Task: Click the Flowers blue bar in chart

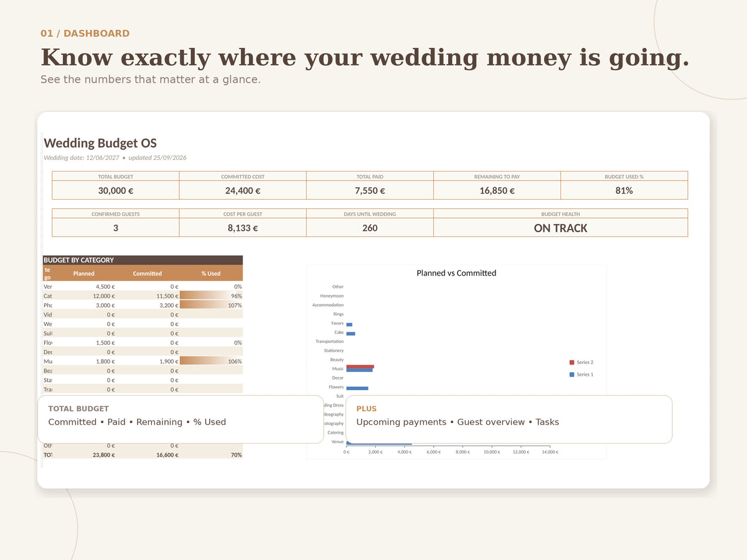Action: tap(357, 388)
